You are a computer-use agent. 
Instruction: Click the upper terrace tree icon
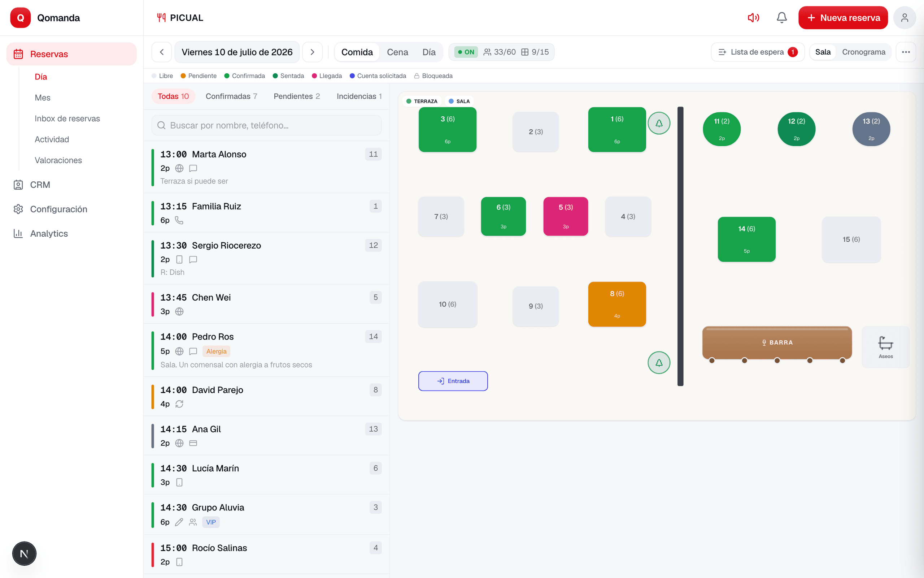659,123
